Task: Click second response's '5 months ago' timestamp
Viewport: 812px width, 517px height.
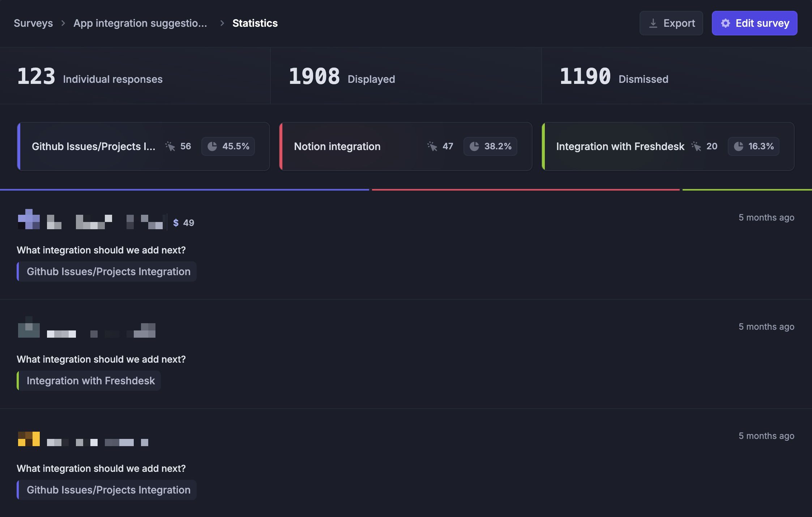Action: point(766,327)
